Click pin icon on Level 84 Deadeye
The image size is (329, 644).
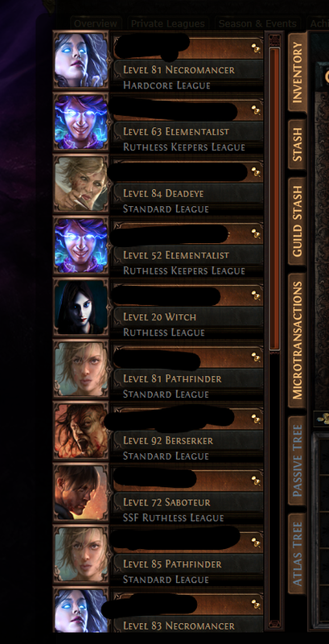coord(256,172)
